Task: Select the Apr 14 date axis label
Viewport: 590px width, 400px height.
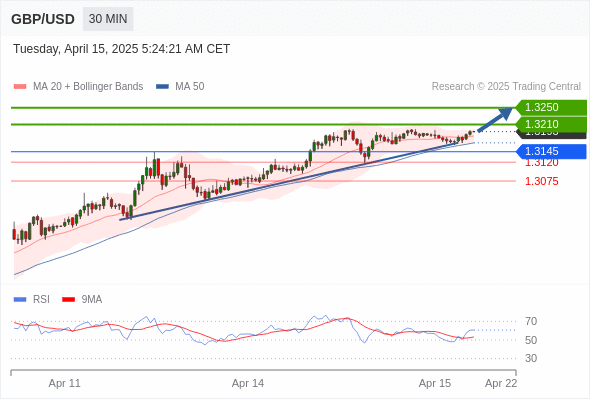Action: 248,383
